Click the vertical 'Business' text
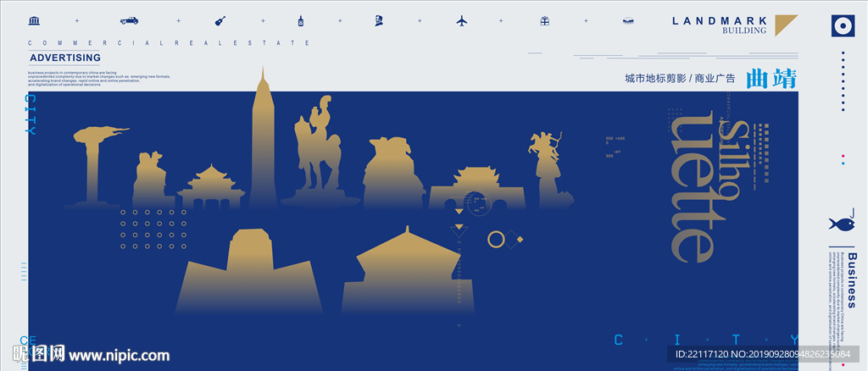The width and height of the screenshot is (868, 371). click(851, 280)
